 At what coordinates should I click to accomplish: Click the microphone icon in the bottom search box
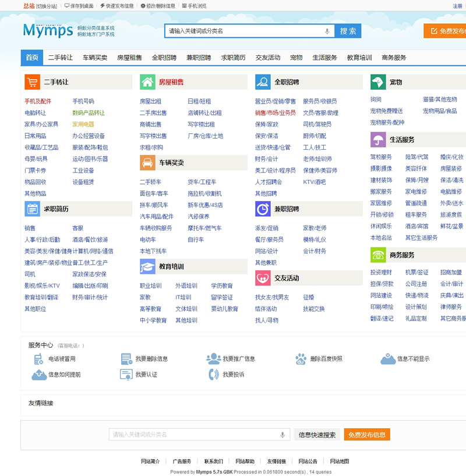(283, 435)
